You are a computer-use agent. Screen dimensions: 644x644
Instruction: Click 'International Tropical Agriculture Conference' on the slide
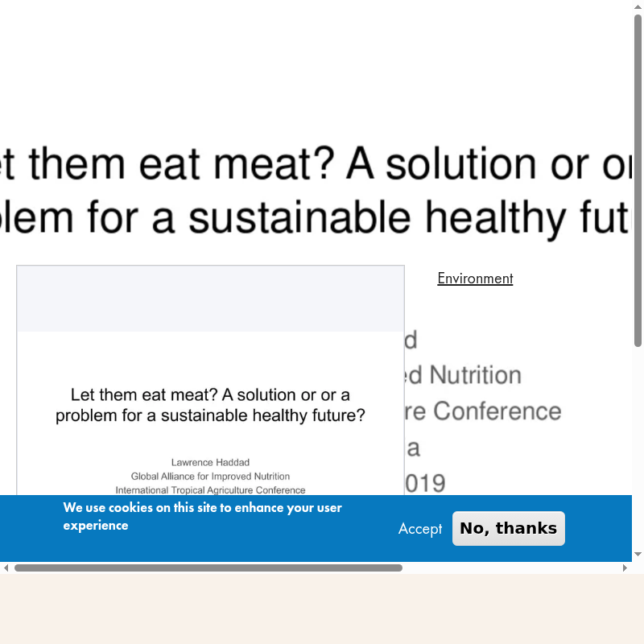click(x=210, y=490)
